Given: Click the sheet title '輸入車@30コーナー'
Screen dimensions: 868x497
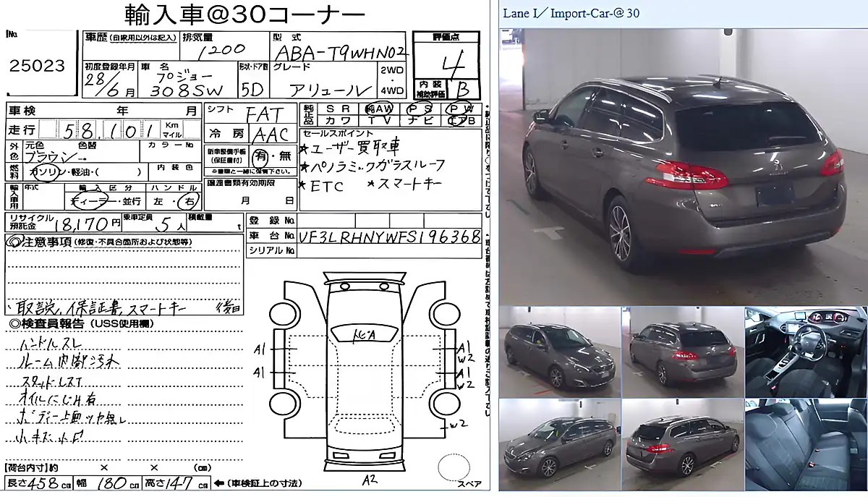Looking at the screenshot, I should [244, 14].
